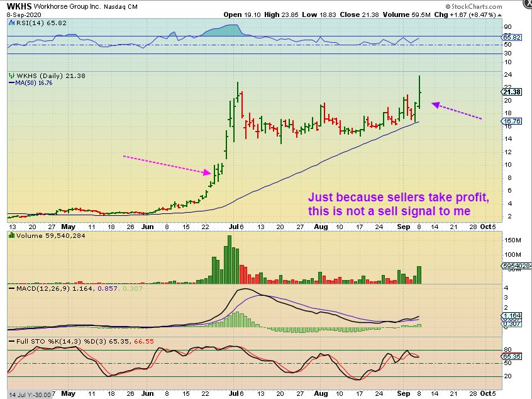Click the 90 level on RSI axis

tap(508, 27)
